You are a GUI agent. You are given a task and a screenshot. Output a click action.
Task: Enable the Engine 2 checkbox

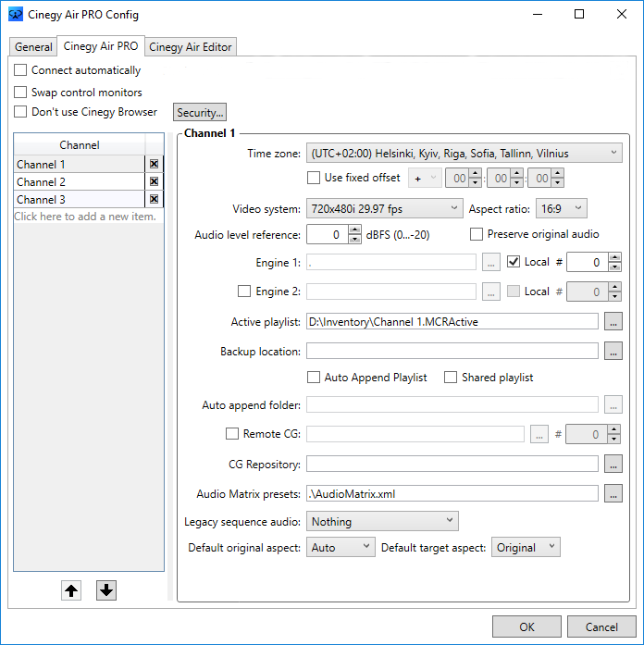[x=244, y=291]
